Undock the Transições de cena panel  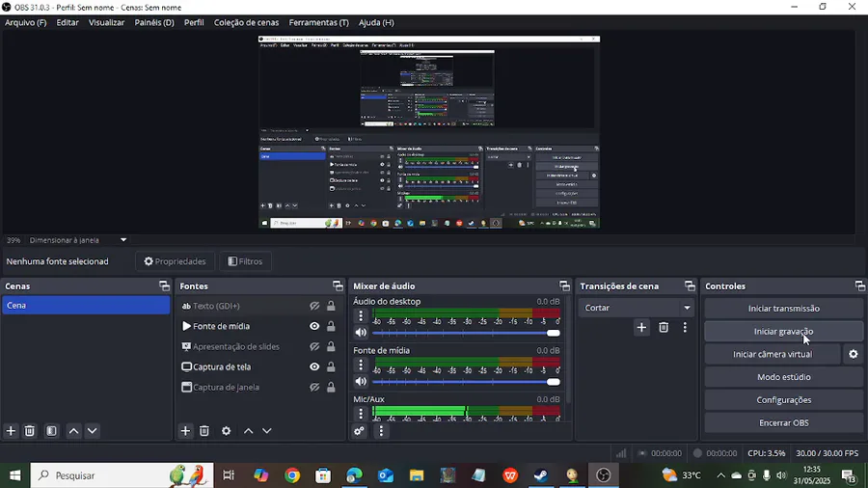(x=690, y=286)
